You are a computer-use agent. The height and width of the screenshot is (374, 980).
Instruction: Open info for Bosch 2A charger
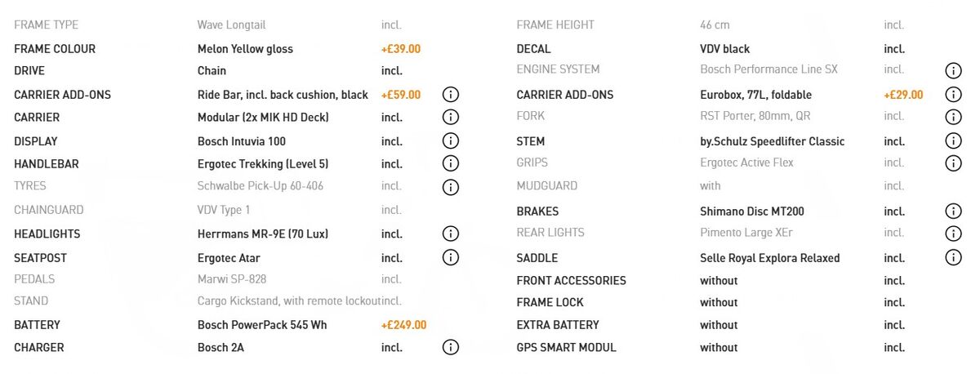pyautogui.click(x=451, y=348)
